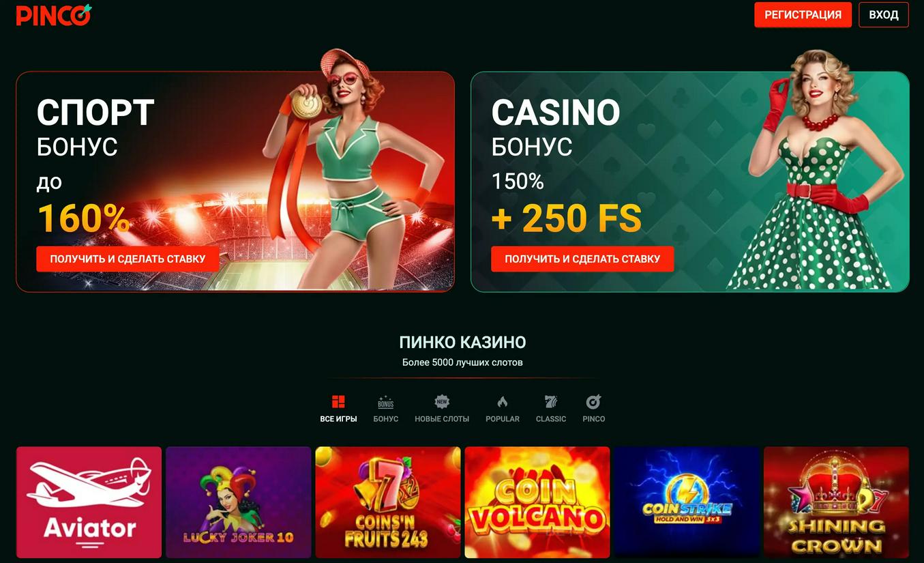
Task: Get the sport bonus via ПОЛУЧИТЬ И СДЕЛАТЬ СТАВКУ
Action: click(x=128, y=259)
